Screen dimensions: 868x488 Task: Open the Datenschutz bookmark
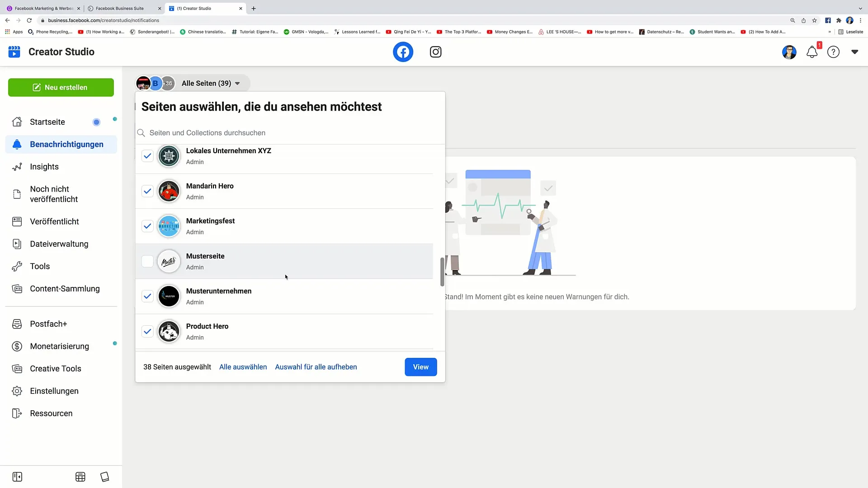coord(661,32)
